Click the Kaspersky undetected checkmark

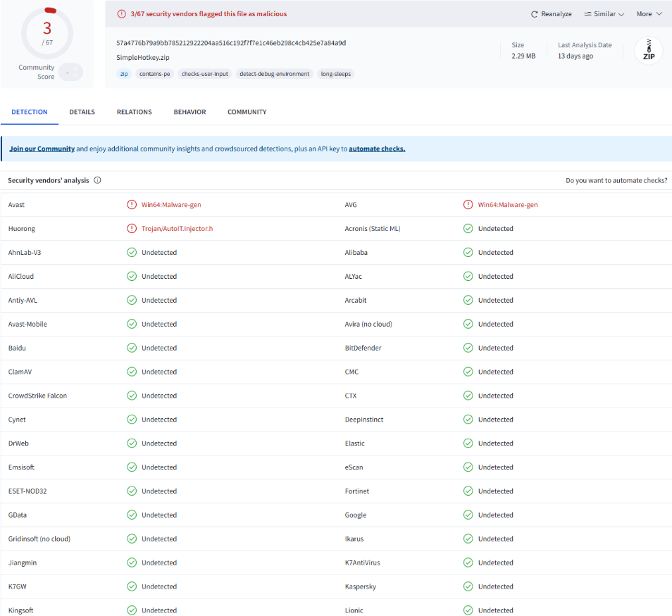468,586
